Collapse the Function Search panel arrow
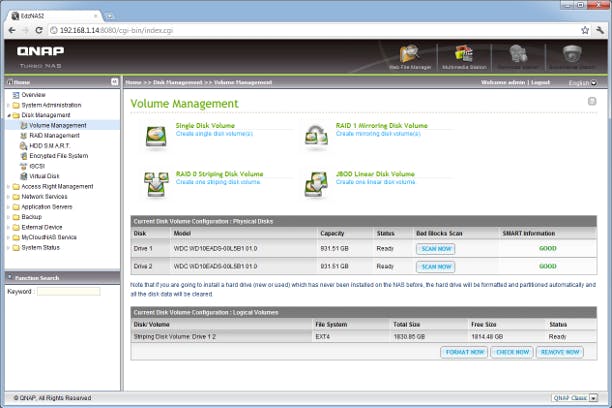This screenshot has height=408, width=612. point(10,277)
